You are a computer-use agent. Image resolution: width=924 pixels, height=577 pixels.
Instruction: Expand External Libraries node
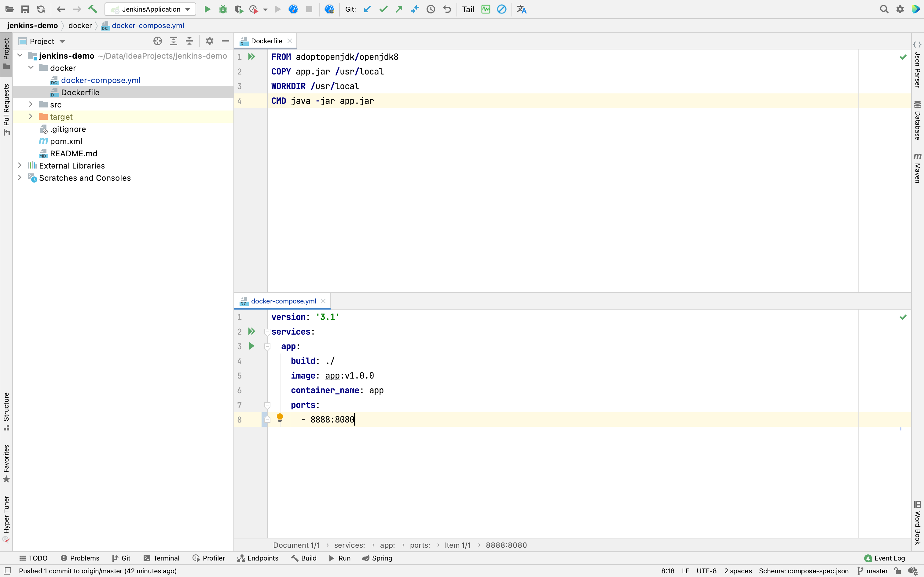pyautogui.click(x=20, y=165)
